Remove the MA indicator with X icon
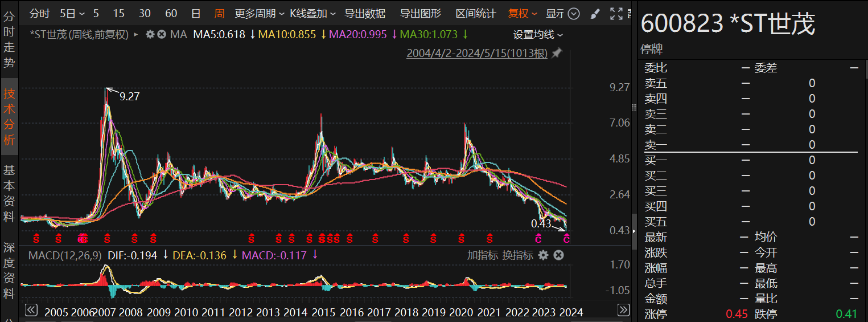Viewport: 868px width, 322px height. (x=162, y=35)
